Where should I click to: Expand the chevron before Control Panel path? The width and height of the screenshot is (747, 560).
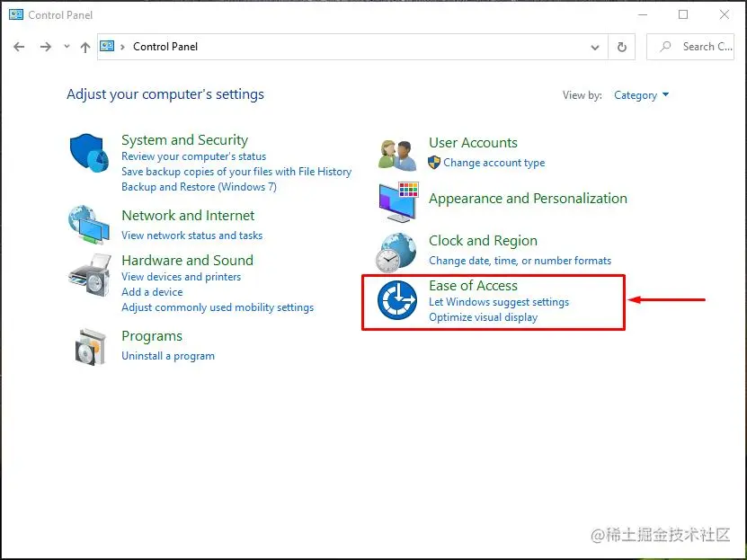[x=123, y=47]
